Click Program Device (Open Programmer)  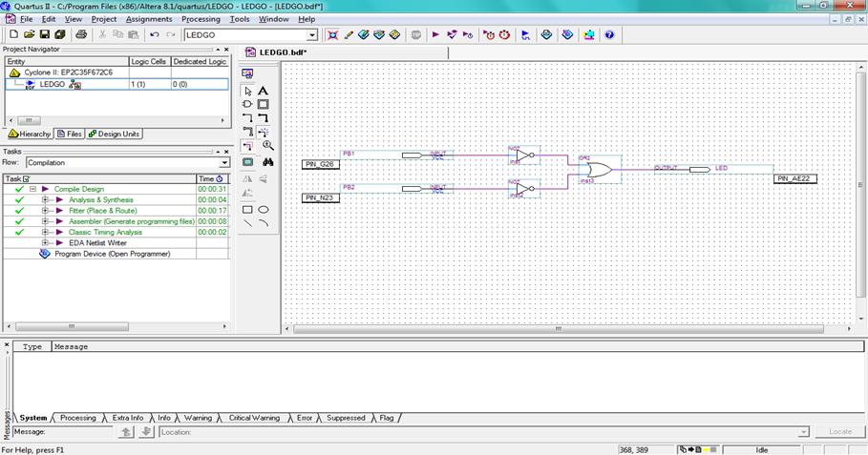113,254
